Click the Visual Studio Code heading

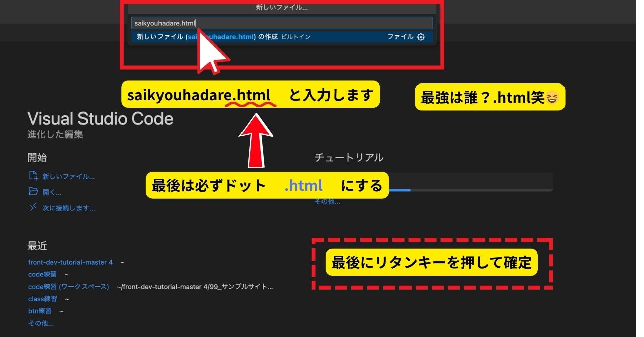click(100, 119)
